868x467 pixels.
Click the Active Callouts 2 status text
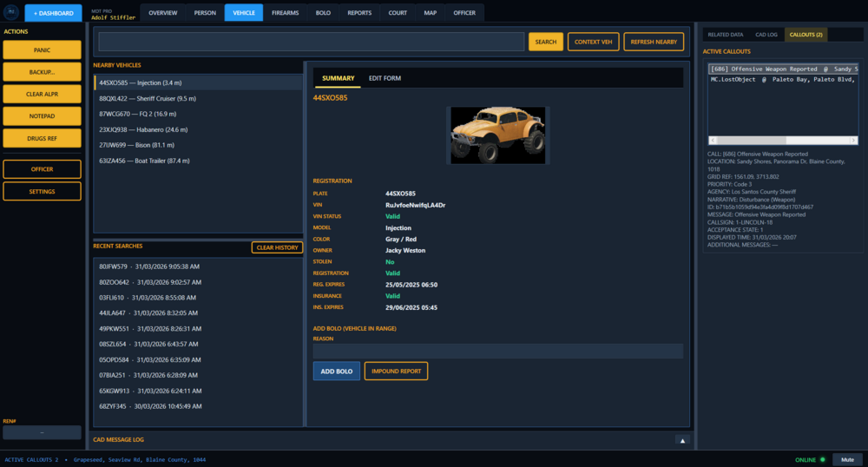tap(31, 460)
